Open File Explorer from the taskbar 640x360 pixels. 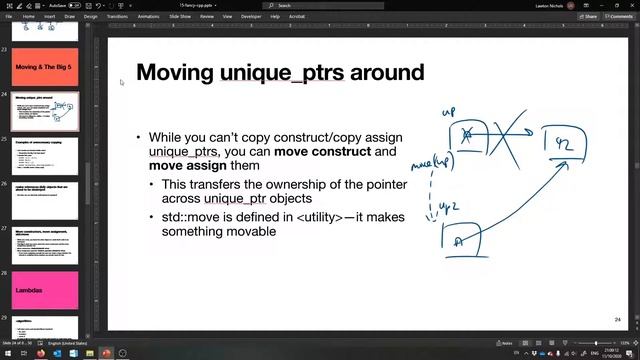(90, 353)
